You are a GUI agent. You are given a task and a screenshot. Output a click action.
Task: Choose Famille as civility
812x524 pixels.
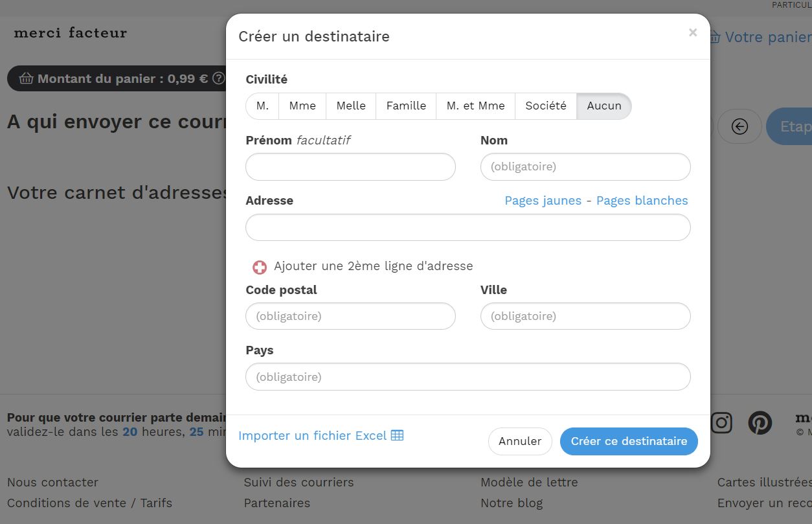tap(406, 106)
